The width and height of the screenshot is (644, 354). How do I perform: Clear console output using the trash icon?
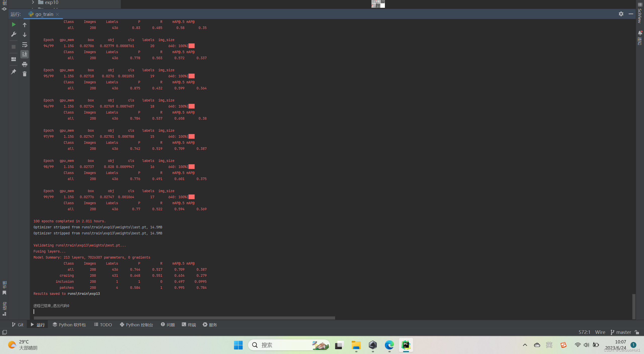pos(25,74)
